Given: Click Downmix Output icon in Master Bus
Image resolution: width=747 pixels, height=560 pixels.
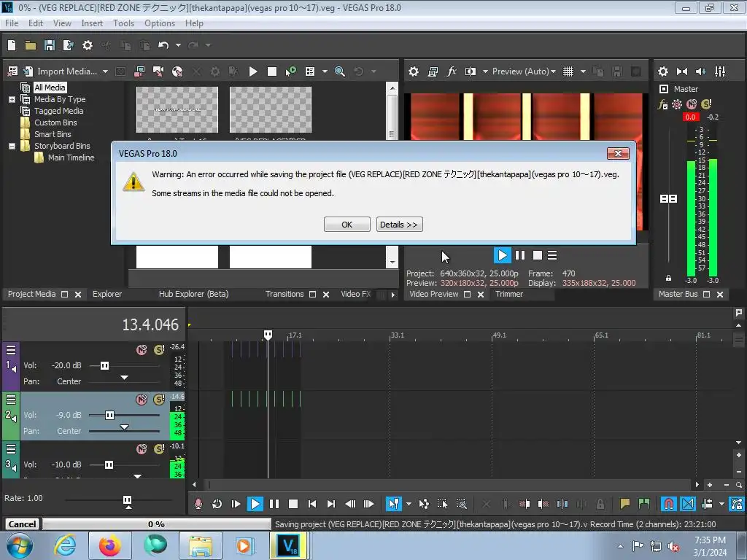Looking at the screenshot, I should tap(682, 71).
